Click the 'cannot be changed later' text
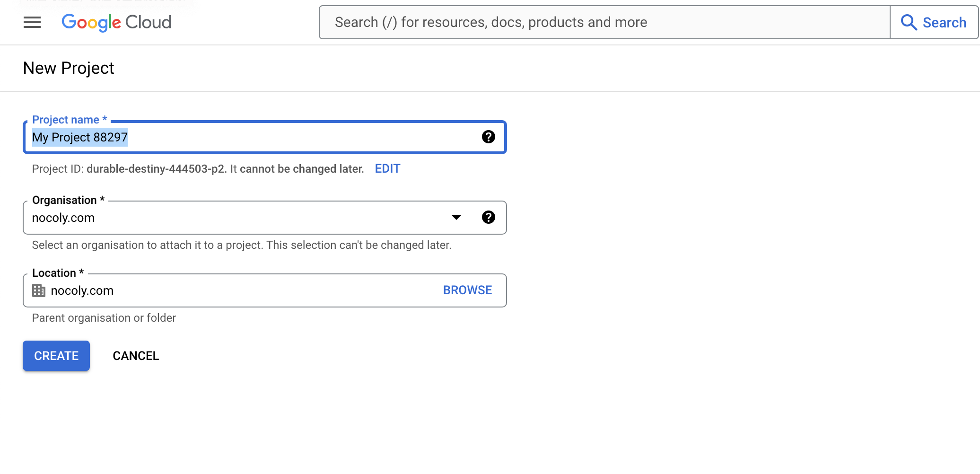 302,169
